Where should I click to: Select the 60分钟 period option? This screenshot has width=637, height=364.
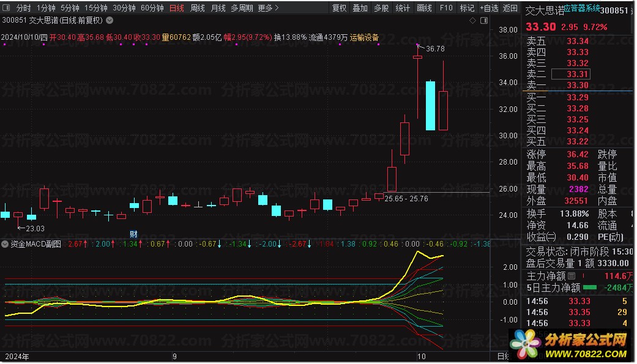coord(152,9)
